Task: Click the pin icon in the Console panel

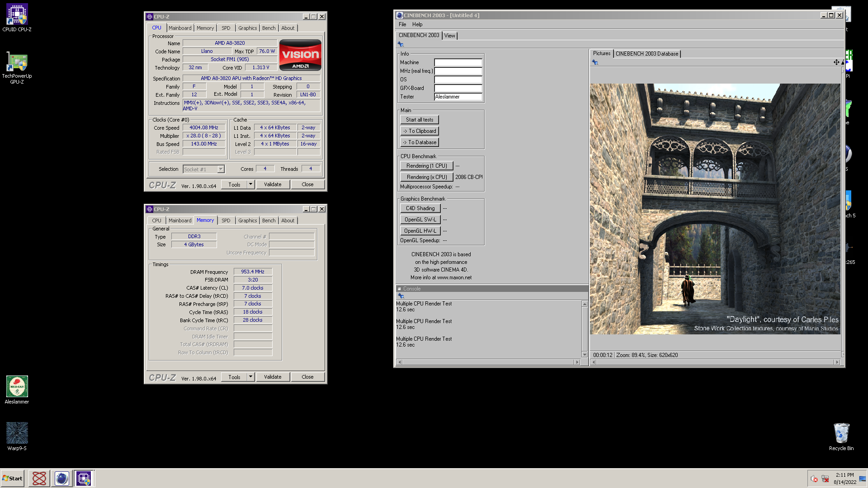Action: 401,296
